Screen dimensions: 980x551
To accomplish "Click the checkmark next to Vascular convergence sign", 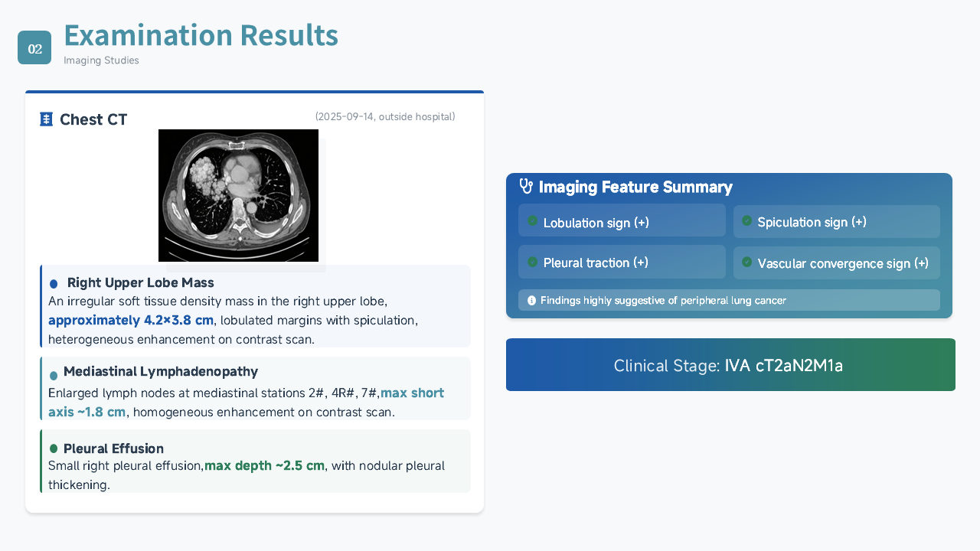I will 746,262.
